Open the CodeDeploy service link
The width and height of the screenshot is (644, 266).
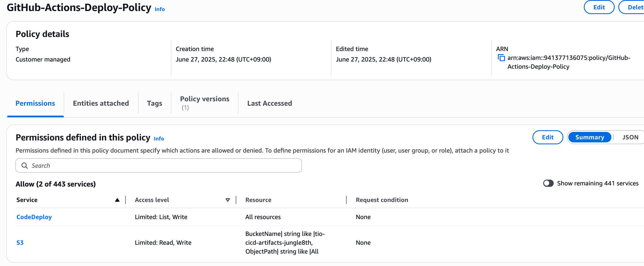(x=34, y=217)
